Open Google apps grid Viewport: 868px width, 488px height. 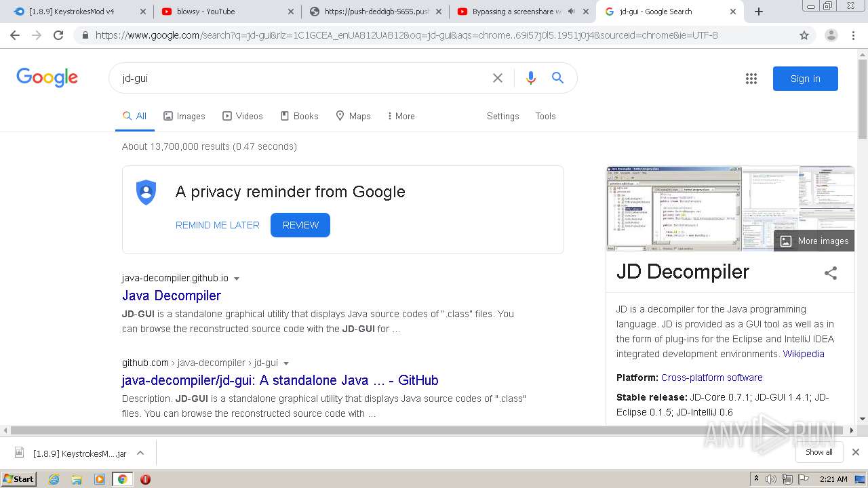751,79
